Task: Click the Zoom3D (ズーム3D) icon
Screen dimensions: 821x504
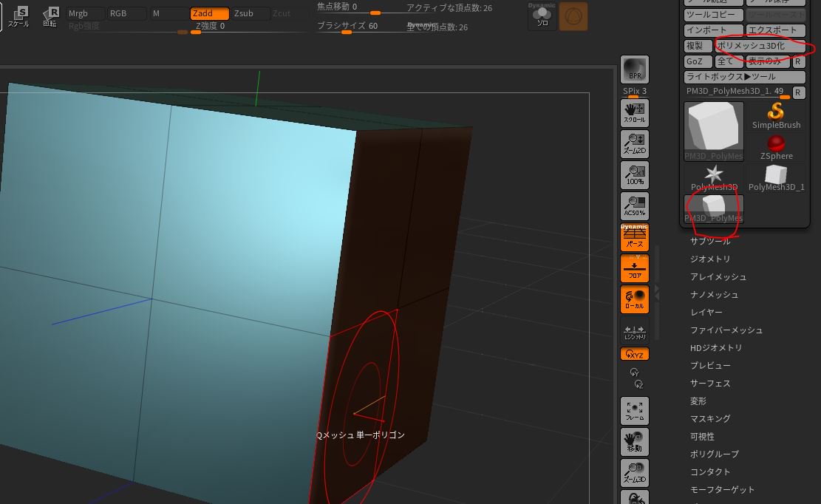Action: [635, 473]
